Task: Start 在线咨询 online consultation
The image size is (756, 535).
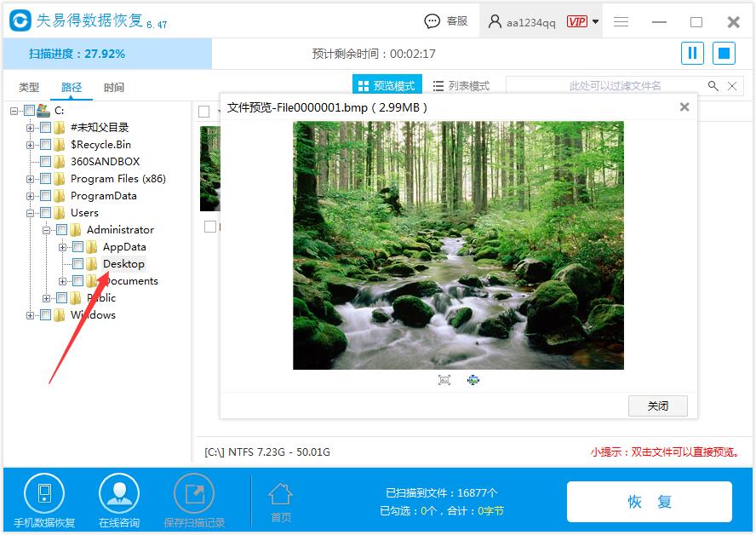Action: (118, 492)
